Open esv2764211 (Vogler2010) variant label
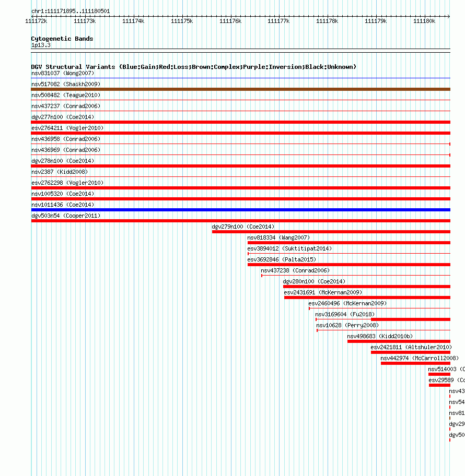Screen dimensions: 465x476 pos(67,128)
